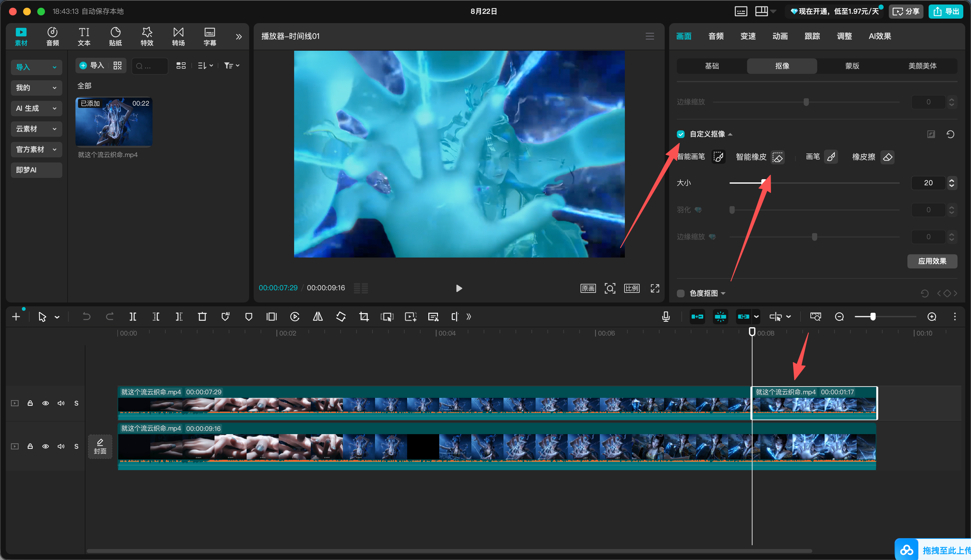Uncheck the 自定义抠像 checkbox
The width and height of the screenshot is (971, 560).
(680, 134)
